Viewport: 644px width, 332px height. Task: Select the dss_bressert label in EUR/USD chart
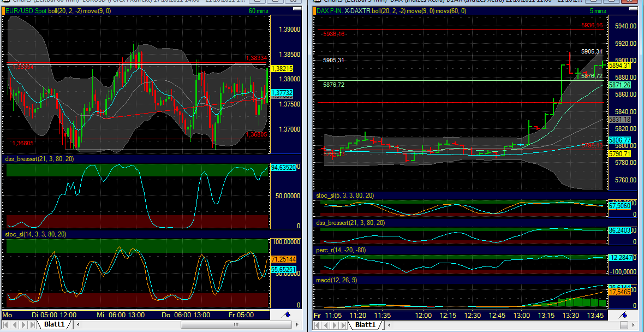tap(39, 159)
